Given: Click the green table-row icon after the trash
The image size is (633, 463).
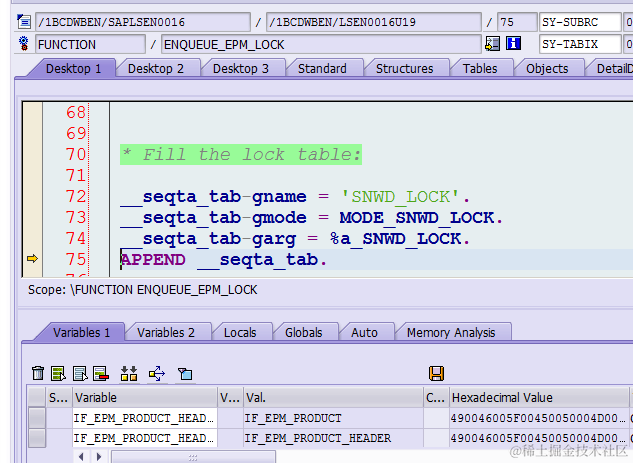Looking at the screenshot, I should click(59, 373).
